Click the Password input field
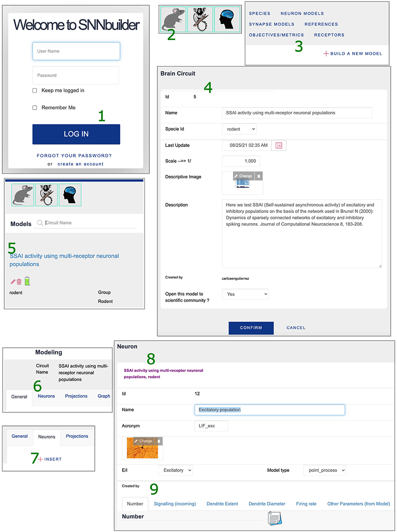The image size is (397, 532). click(x=76, y=75)
